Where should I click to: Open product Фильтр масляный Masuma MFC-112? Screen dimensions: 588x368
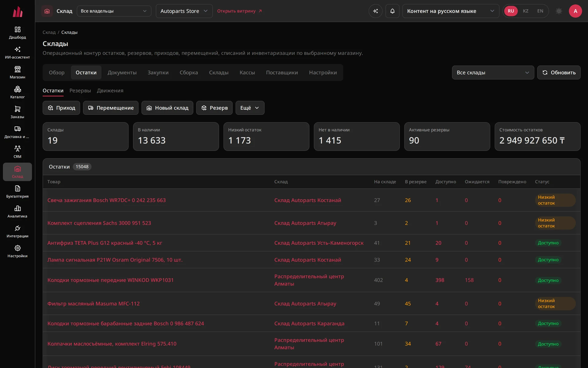(93, 304)
